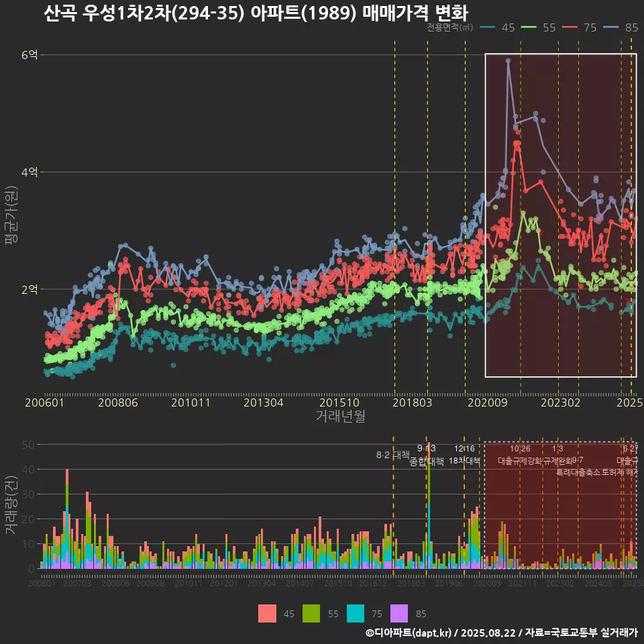
Task: Click the '6·27' policy date annotation
Action: pos(630,449)
